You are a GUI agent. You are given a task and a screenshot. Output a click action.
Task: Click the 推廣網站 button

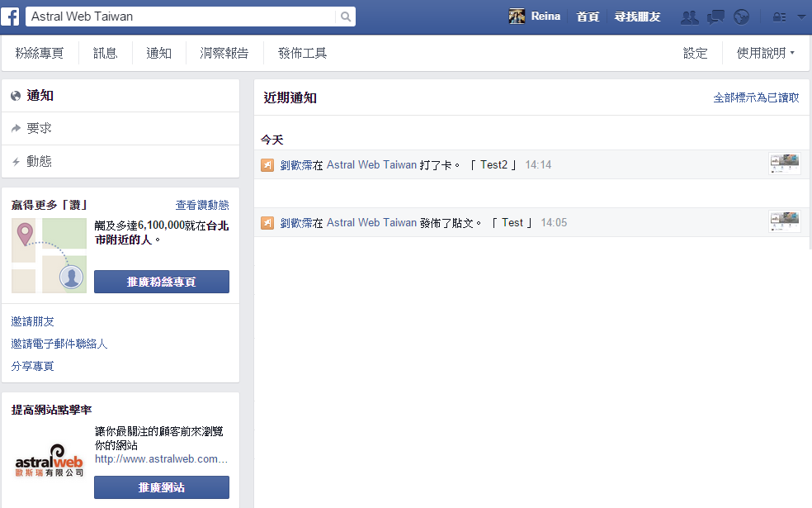tap(162, 487)
